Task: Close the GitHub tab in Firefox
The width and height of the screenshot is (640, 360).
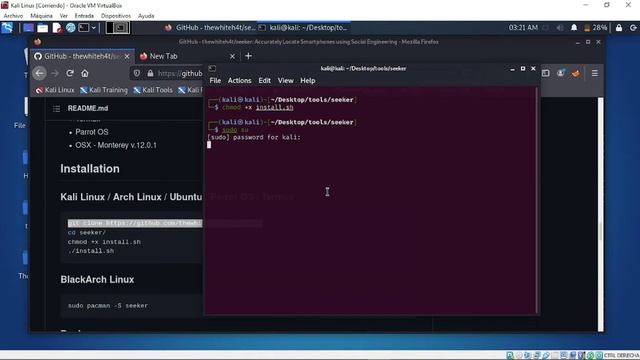Action: (127, 56)
